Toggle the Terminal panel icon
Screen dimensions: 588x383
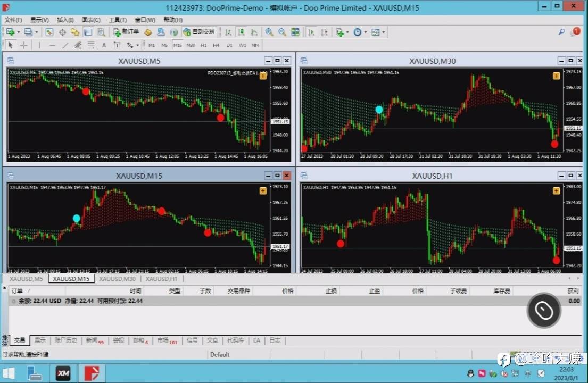[x=88, y=32]
